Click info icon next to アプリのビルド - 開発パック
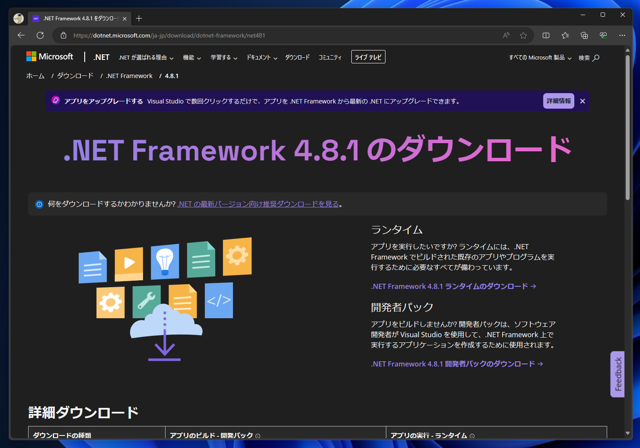Image resolution: width=640 pixels, height=448 pixels. pos(258,436)
